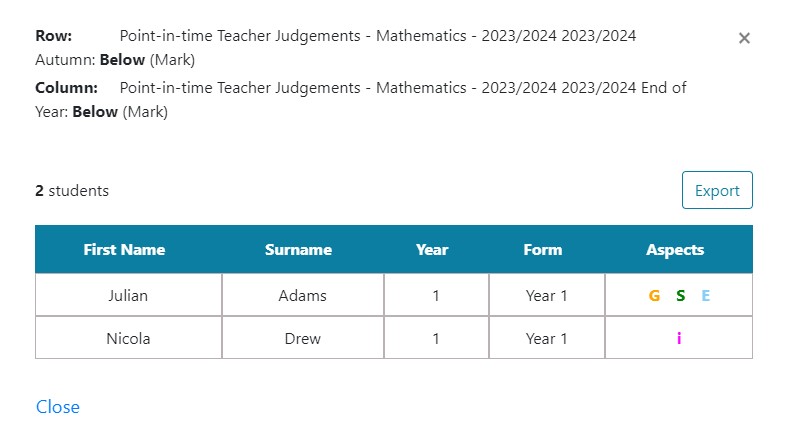Click the Aspects column header

coord(675,249)
